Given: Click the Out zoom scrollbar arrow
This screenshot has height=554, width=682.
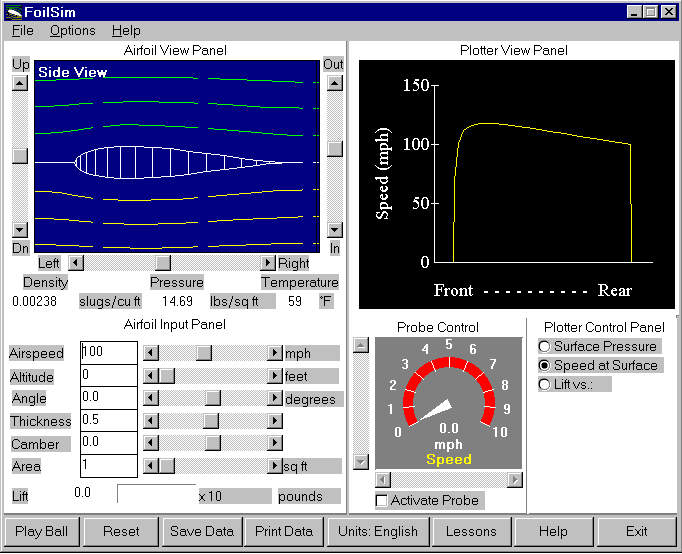Looking at the screenshot, I should tap(335, 83).
